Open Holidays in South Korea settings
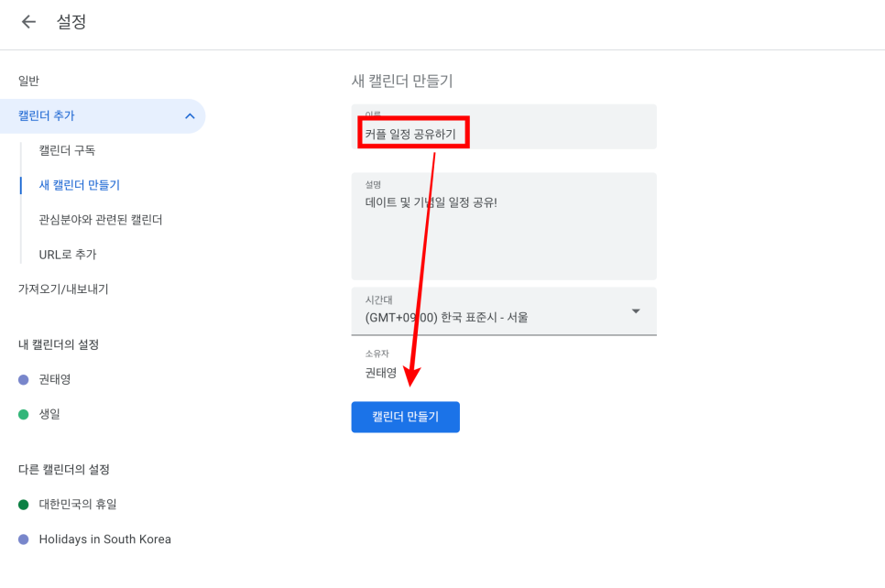 click(x=105, y=539)
